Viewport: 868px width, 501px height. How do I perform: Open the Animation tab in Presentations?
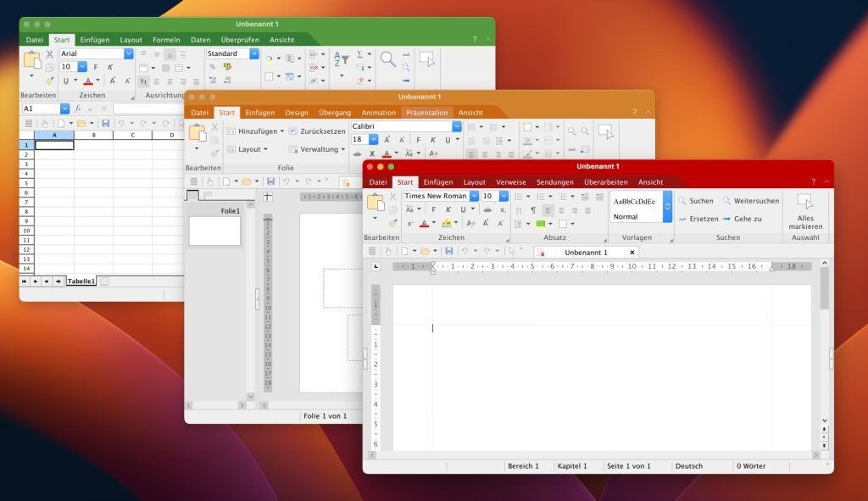coord(378,112)
